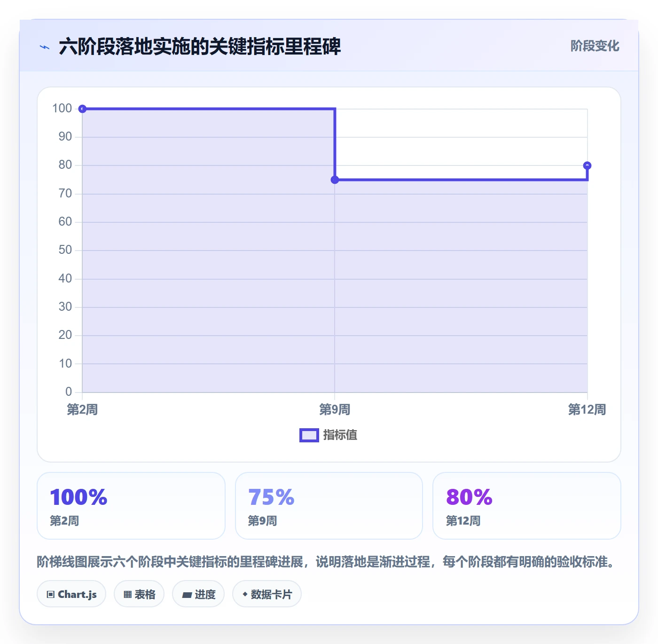
Task: Select the data point at 第2周
Action: [x=82, y=109]
